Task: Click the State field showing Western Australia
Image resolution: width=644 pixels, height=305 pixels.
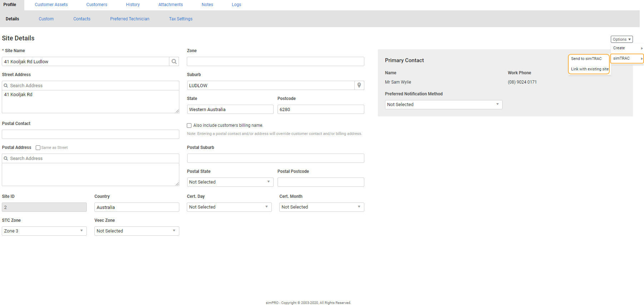Action: click(x=230, y=109)
